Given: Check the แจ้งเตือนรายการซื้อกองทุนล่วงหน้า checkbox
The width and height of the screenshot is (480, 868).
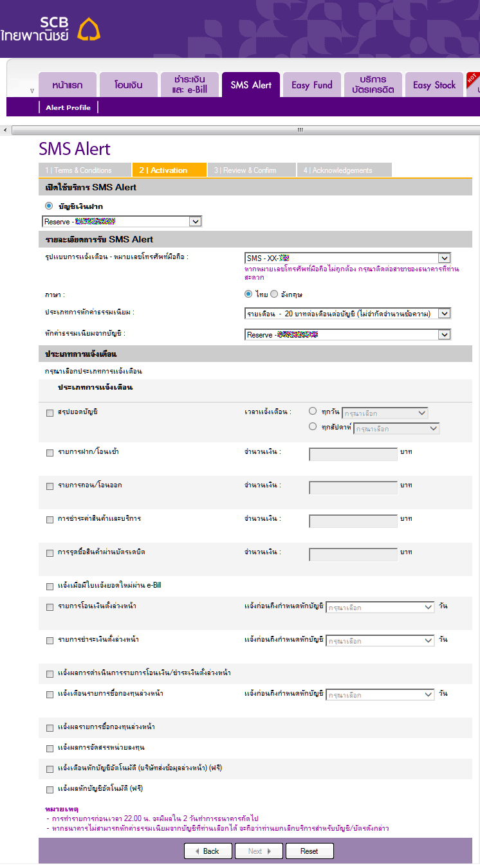Looking at the screenshot, I should tap(50, 694).
